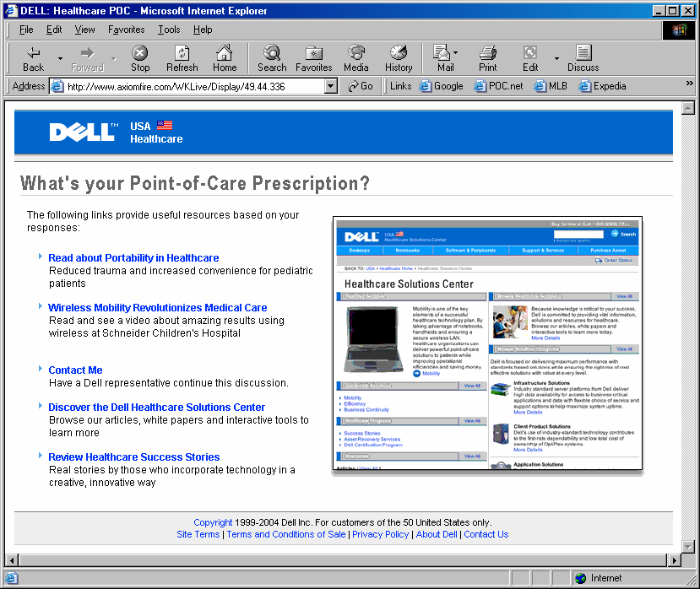Viewport: 700px width, 589px height.
Task: Open the View menu
Action: (x=84, y=30)
